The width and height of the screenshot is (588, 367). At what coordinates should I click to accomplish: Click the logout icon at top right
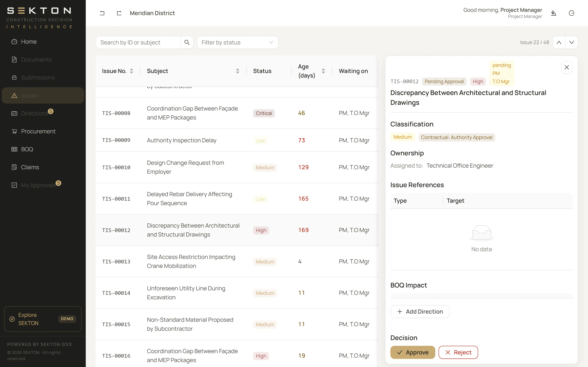[x=571, y=13]
